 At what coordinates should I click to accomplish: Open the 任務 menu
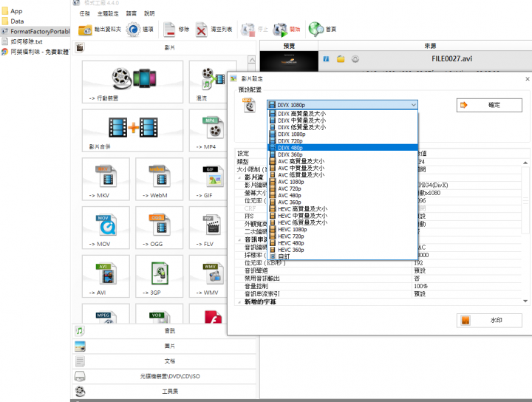point(84,13)
